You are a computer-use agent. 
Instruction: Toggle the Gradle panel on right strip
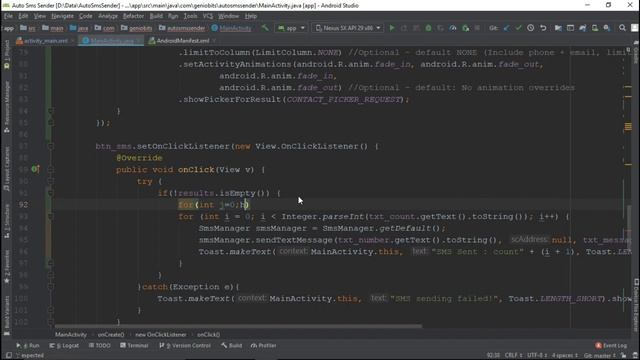pyautogui.click(x=636, y=53)
